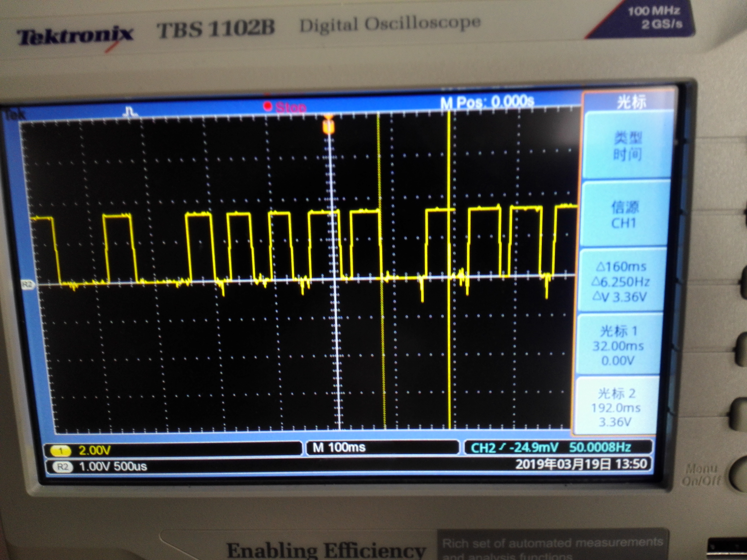This screenshot has width=747, height=560.
Task: Click the M 100ms timebase readout
Action: point(339,448)
